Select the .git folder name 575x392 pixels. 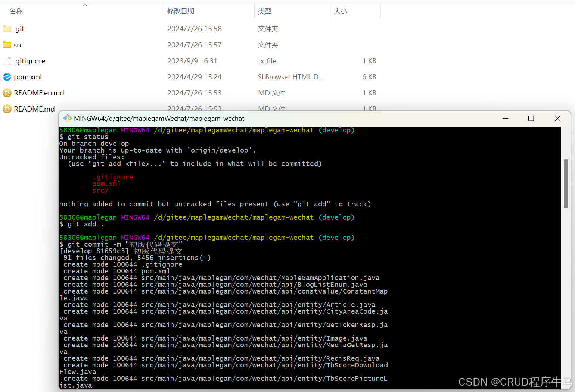click(19, 29)
